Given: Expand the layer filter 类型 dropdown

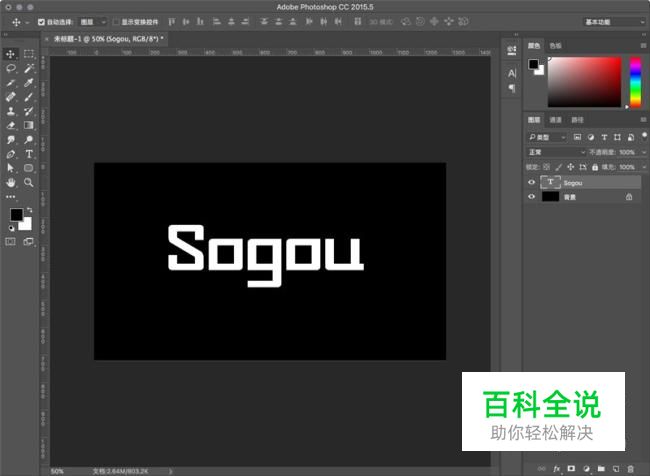Looking at the screenshot, I should click(x=547, y=136).
